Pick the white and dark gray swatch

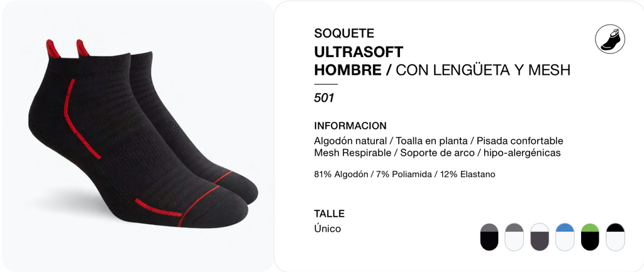(540, 237)
